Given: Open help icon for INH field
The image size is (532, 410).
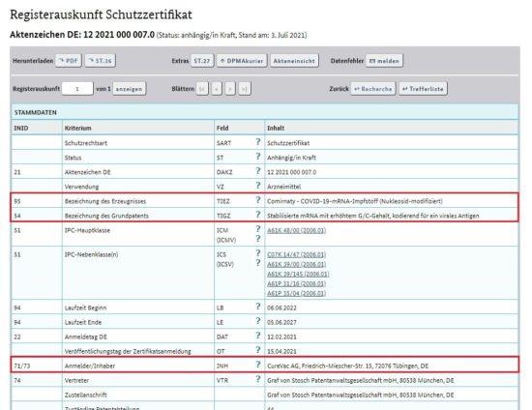Looking at the screenshot, I should (258, 365).
